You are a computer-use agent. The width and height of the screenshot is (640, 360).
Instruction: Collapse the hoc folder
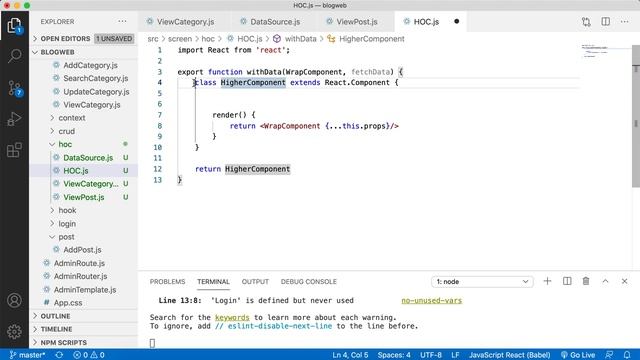click(x=65, y=144)
